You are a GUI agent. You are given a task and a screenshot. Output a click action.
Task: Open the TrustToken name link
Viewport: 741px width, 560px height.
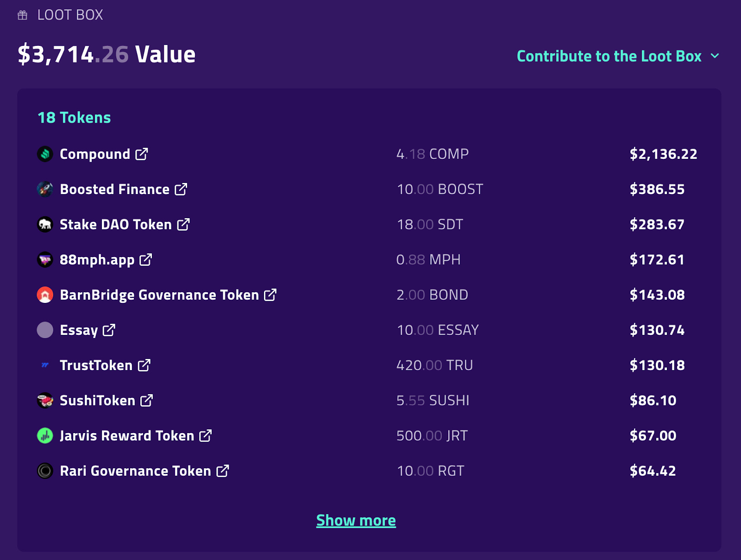(x=96, y=365)
